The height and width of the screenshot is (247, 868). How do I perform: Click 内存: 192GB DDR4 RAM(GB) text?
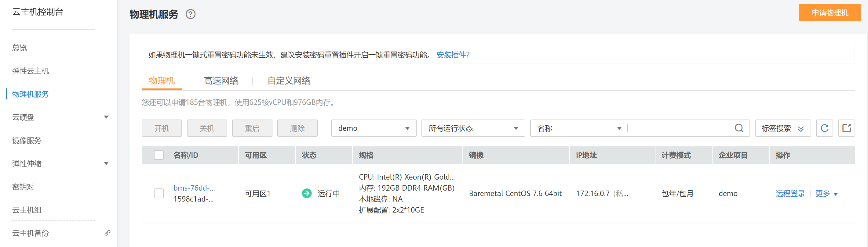click(x=407, y=188)
